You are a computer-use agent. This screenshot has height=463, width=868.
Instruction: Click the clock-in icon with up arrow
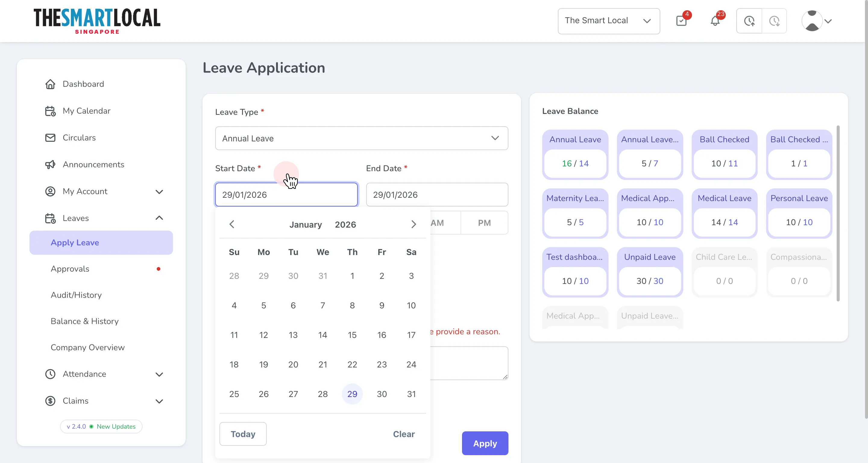pyautogui.click(x=749, y=21)
